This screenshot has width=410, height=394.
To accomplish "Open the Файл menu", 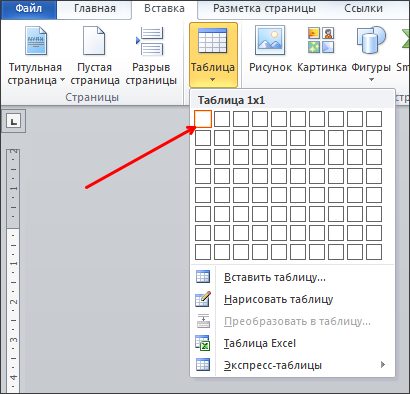I will (x=29, y=9).
